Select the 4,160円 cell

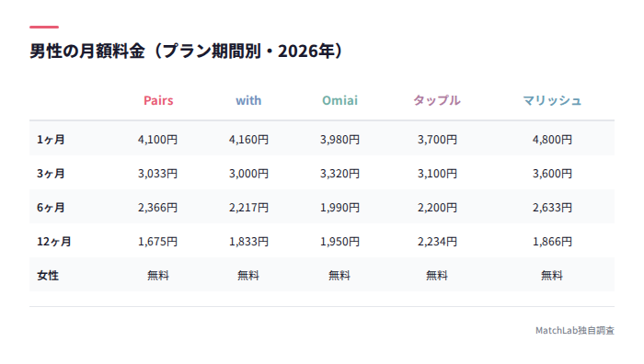tap(248, 140)
